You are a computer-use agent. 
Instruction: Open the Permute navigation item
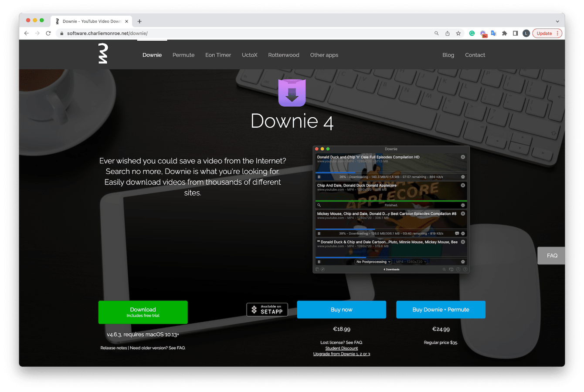pos(183,55)
